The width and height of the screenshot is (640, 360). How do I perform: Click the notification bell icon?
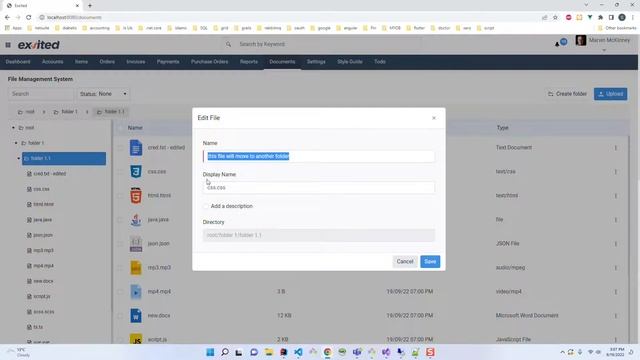pyautogui.click(x=557, y=44)
